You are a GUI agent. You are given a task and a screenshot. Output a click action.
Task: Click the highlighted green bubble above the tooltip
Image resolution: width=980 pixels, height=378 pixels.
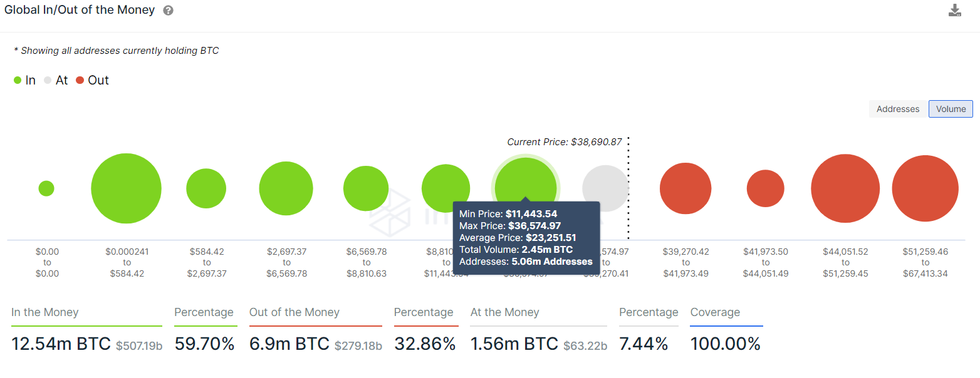(526, 188)
